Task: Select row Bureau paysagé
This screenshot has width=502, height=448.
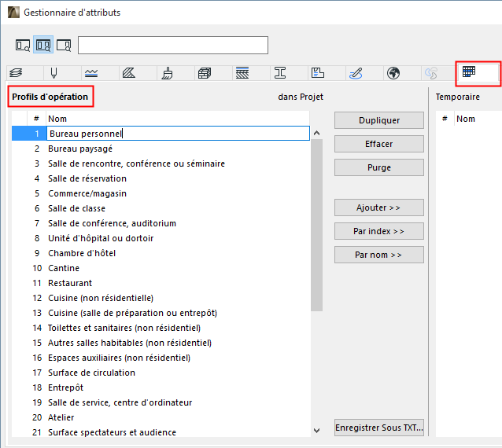Action: (161, 149)
